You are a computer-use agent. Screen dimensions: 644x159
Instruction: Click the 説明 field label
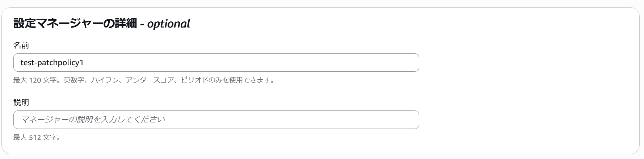[x=21, y=102]
